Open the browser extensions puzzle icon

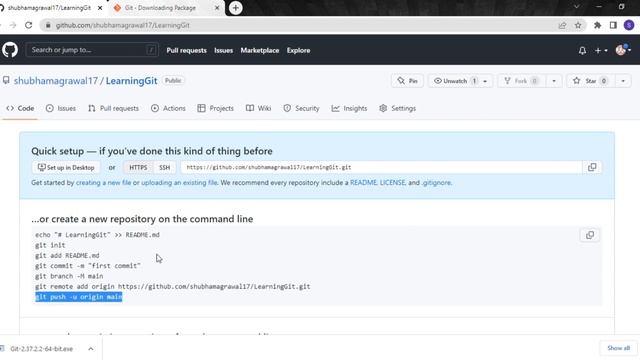coord(597,25)
